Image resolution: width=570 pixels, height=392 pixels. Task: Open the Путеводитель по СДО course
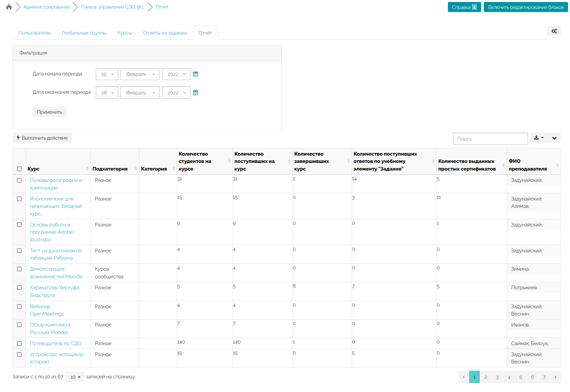click(56, 343)
